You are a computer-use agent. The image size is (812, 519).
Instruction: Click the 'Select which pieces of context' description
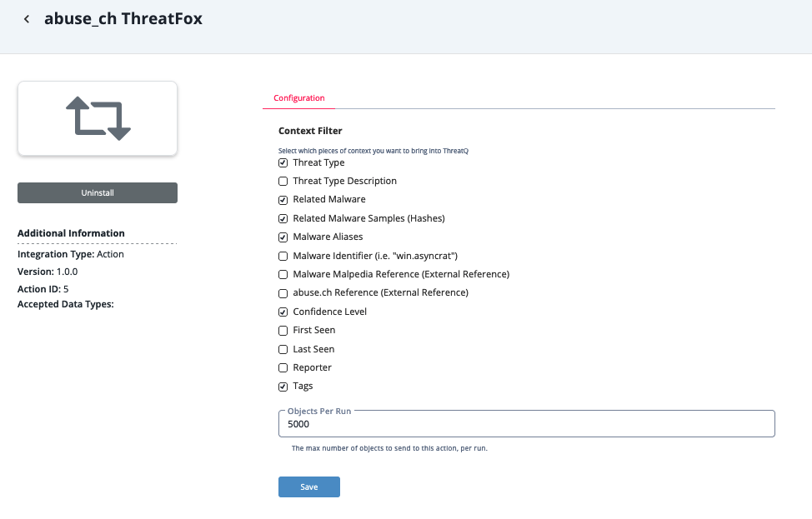coord(373,151)
